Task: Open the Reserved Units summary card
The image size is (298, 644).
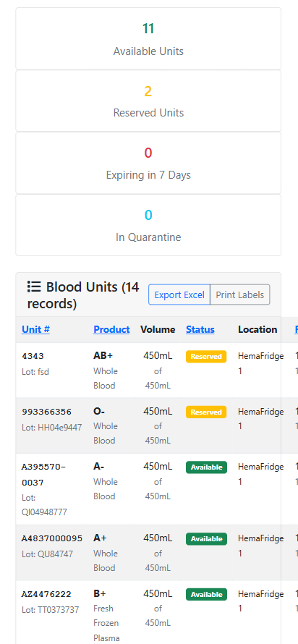Action: [x=148, y=101]
